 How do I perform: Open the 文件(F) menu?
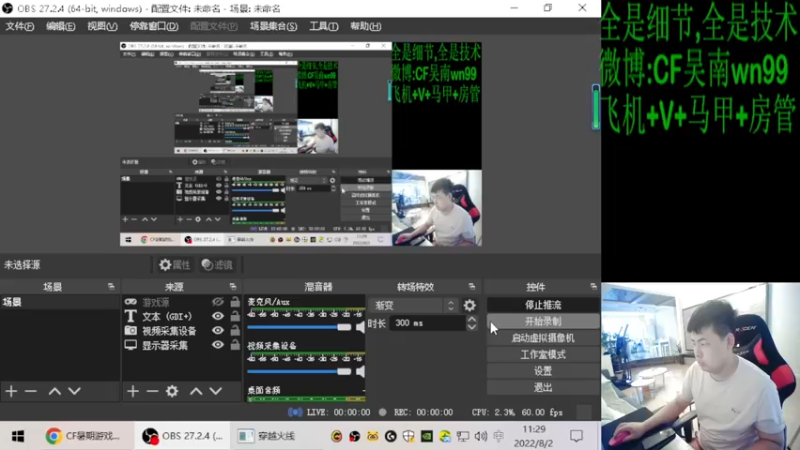coord(19,27)
